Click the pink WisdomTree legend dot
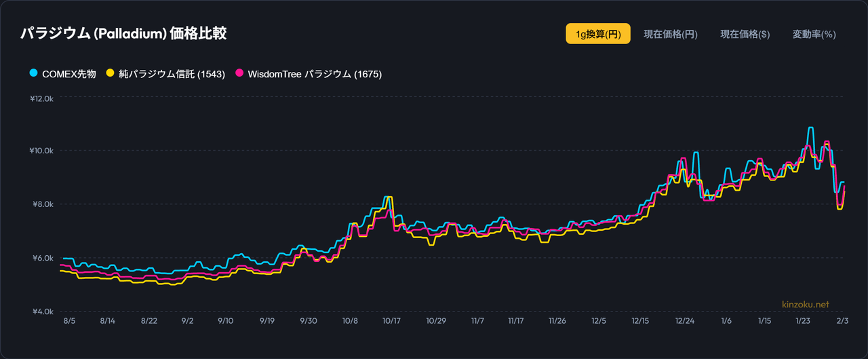 coord(239,73)
